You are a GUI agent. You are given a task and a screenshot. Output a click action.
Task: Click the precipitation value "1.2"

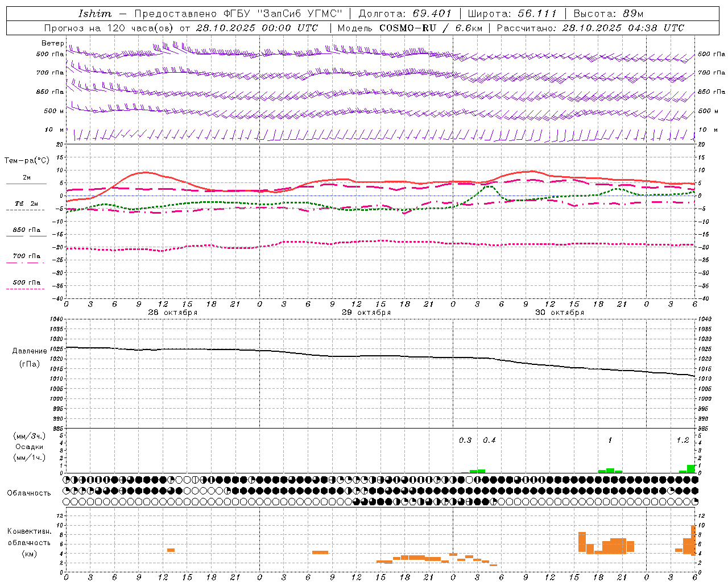[x=682, y=440]
